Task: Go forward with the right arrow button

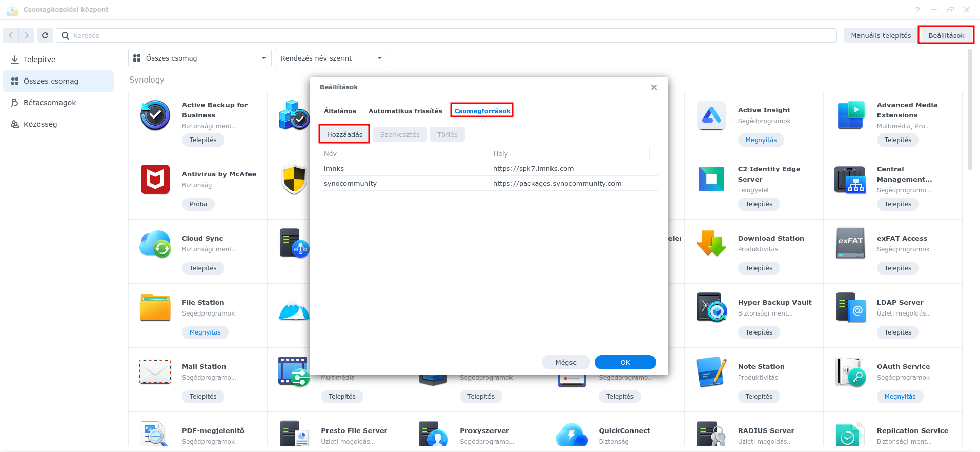Action: click(x=27, y=35)
